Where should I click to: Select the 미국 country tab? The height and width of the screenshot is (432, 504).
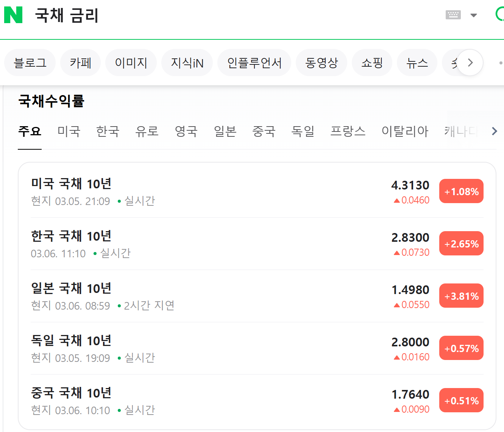[69, 131]
